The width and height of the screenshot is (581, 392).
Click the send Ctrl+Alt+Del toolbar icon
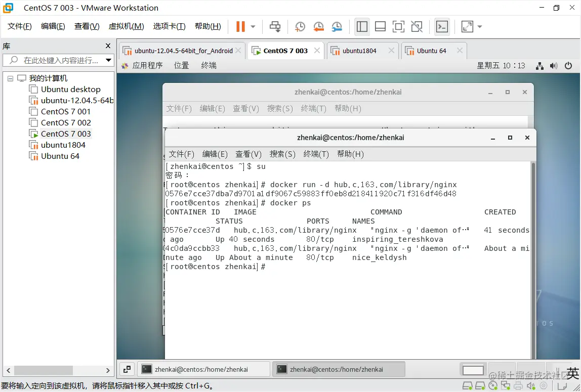[x=275, y=26]
